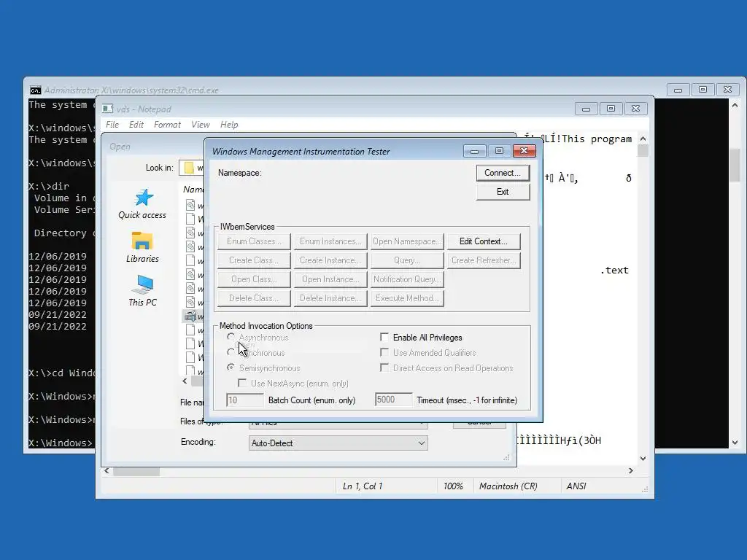
Task: Close the vds - Notepad window
Action: [635, 109]
